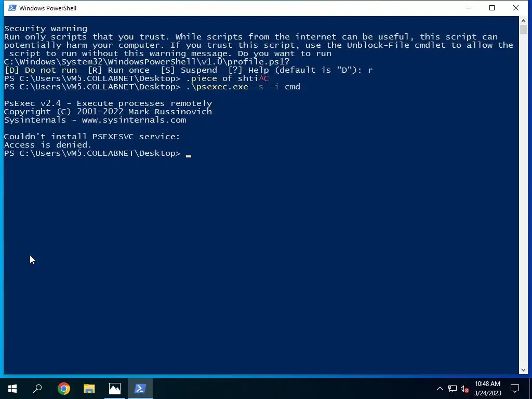Click 'Copyright (C) 2001-2022 Mark Russinovich' line
The width and height of the screenshot is (532, 399).
pos(108,112)
